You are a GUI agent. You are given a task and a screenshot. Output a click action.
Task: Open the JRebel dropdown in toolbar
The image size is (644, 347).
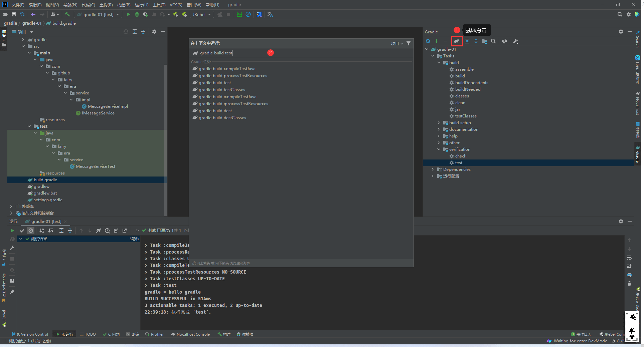coord(202,14)
